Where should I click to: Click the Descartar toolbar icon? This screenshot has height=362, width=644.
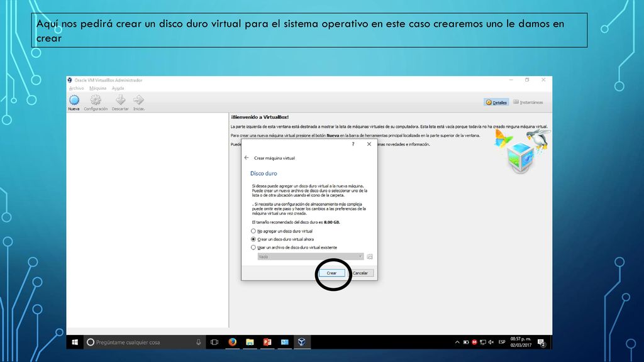(x=120, y=102)
